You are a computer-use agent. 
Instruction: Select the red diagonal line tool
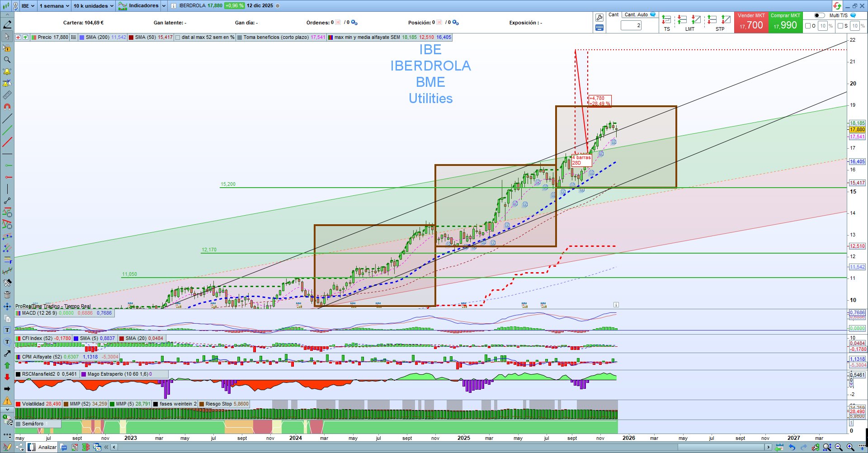(x=7, y=142)
